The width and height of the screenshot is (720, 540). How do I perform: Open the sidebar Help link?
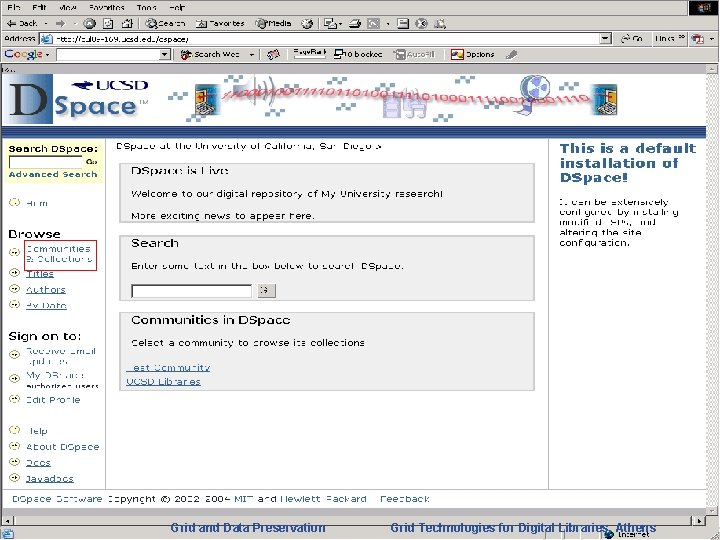coord(37,431)
